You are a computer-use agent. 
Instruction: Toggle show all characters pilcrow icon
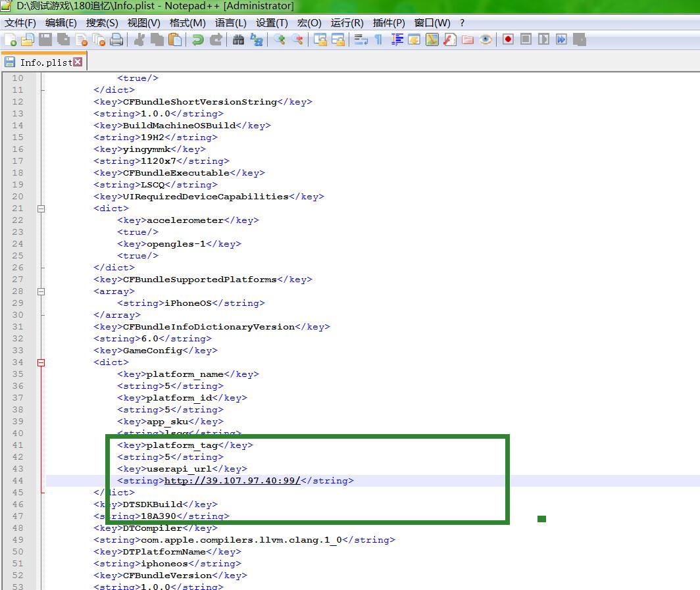pos(378,40)
